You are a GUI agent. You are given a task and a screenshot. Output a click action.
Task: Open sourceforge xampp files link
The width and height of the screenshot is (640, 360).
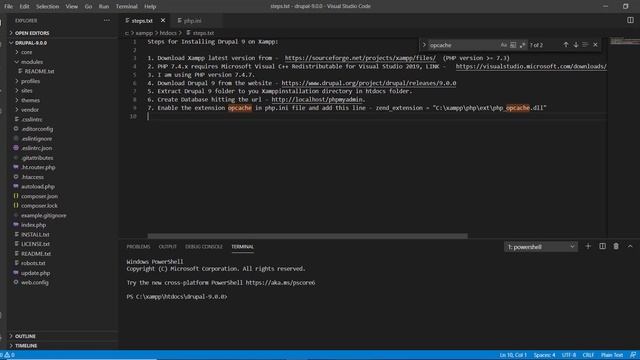pos(360,58)
